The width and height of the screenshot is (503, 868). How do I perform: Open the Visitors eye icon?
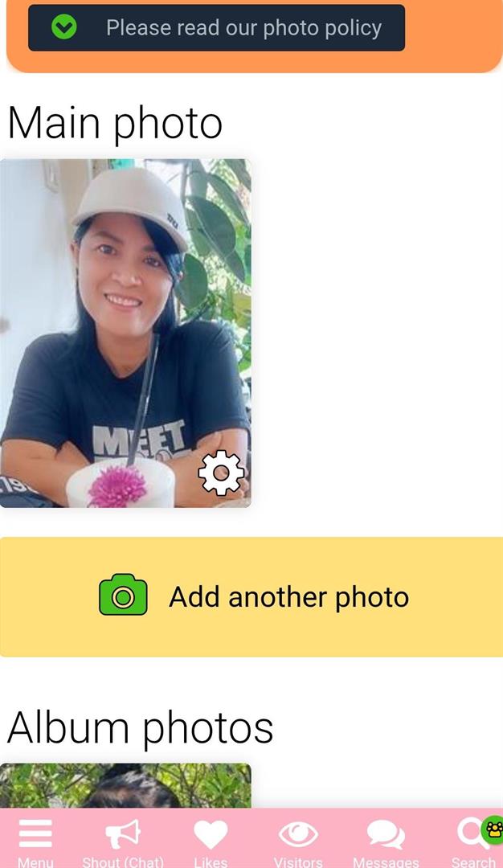[x=298, y=834]
